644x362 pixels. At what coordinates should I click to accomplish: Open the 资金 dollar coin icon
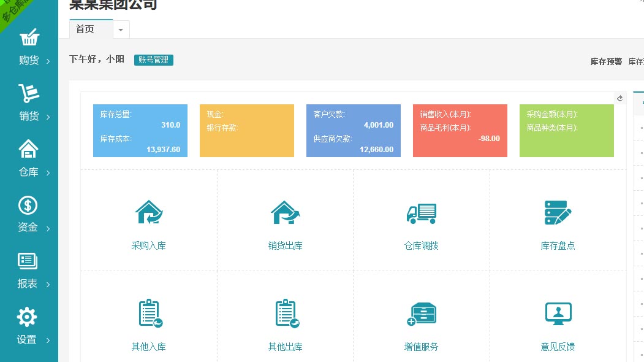pos(28,205)
